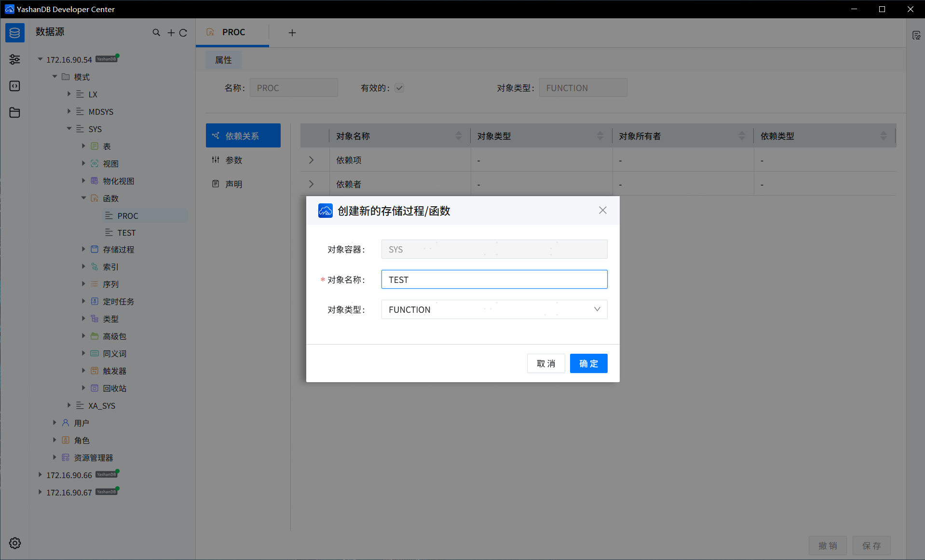Collapse the 函数 tree node

pos(83,198)
